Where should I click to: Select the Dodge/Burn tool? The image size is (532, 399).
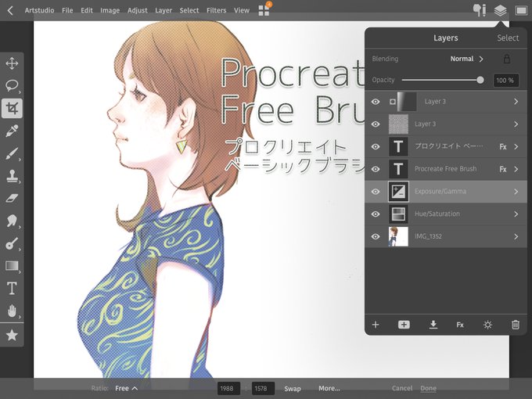[12, 243]
